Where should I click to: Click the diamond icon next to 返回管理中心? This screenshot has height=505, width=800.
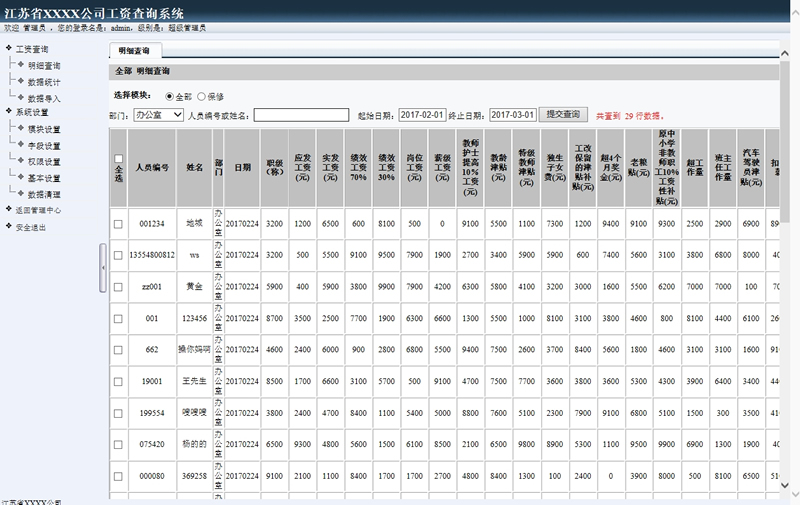click(x=9, y=211)
